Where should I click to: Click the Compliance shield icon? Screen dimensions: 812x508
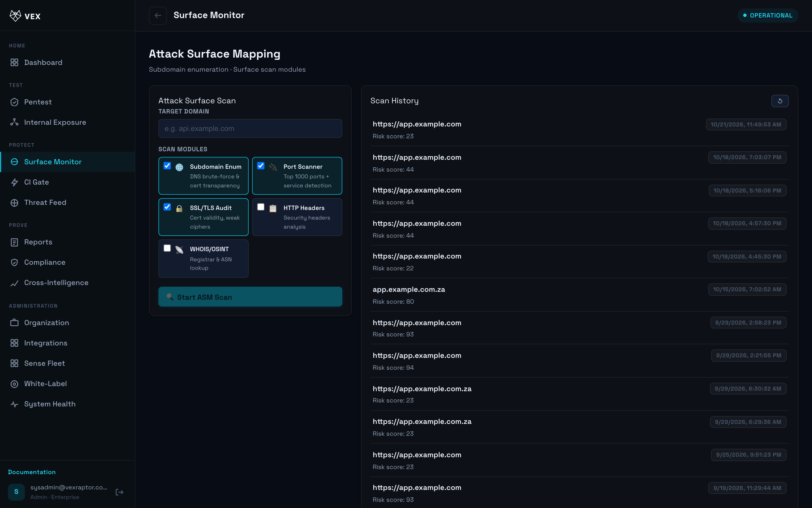coord(14,262)
